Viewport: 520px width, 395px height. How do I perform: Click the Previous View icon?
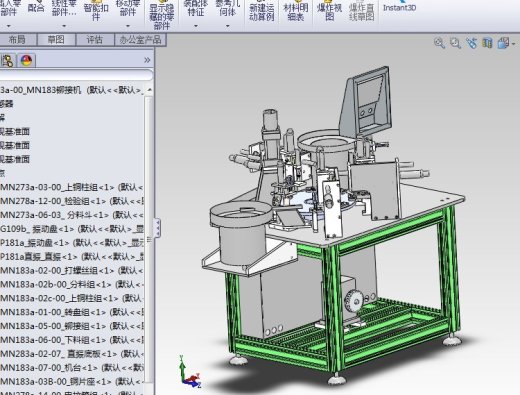click(471, 43)
